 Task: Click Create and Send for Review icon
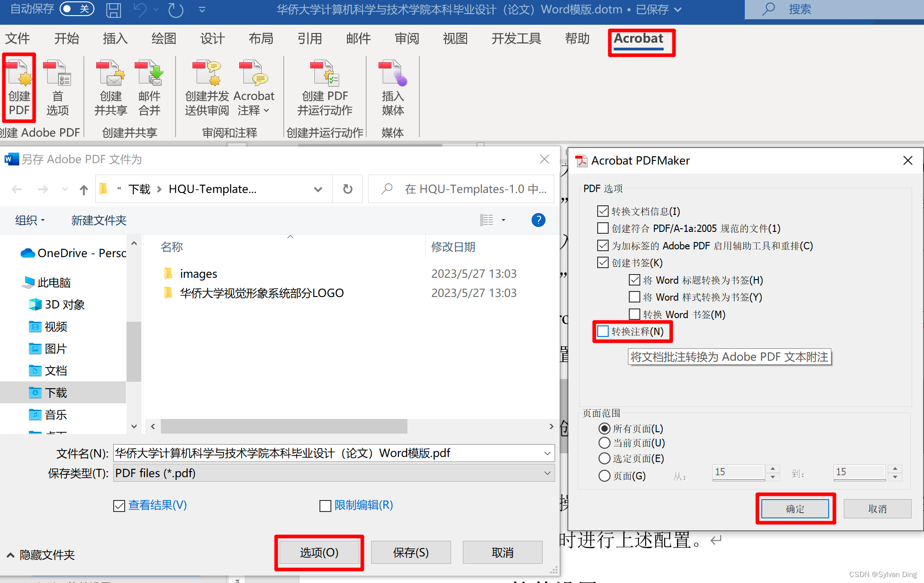coord(207,88)
